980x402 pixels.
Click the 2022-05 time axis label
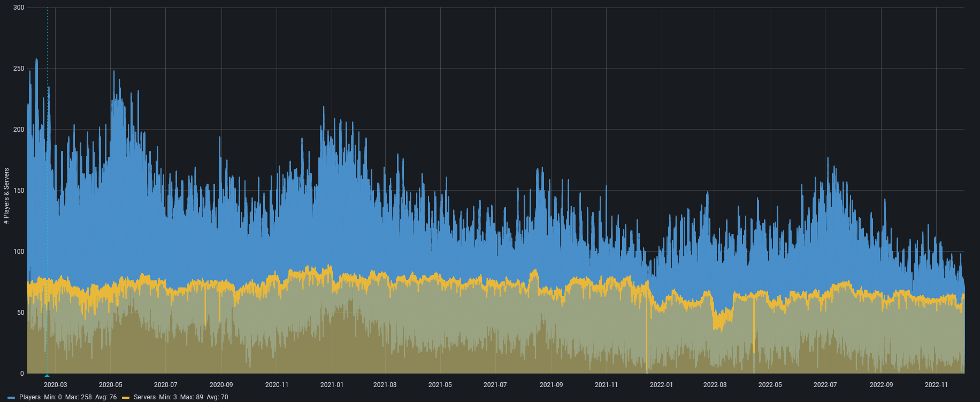[x=770, y=385]
